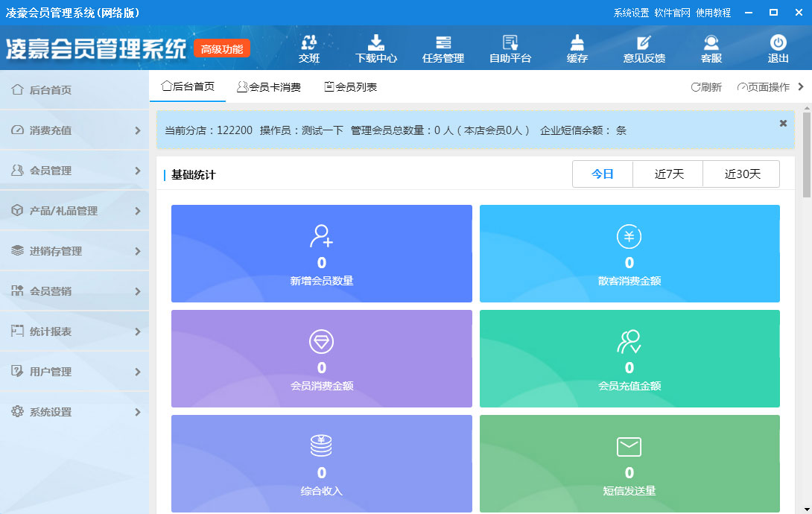This screenshot has width=812, height=514.
Task: Open 意见反馈 feedback icon
Action: (x=644, y=42)
